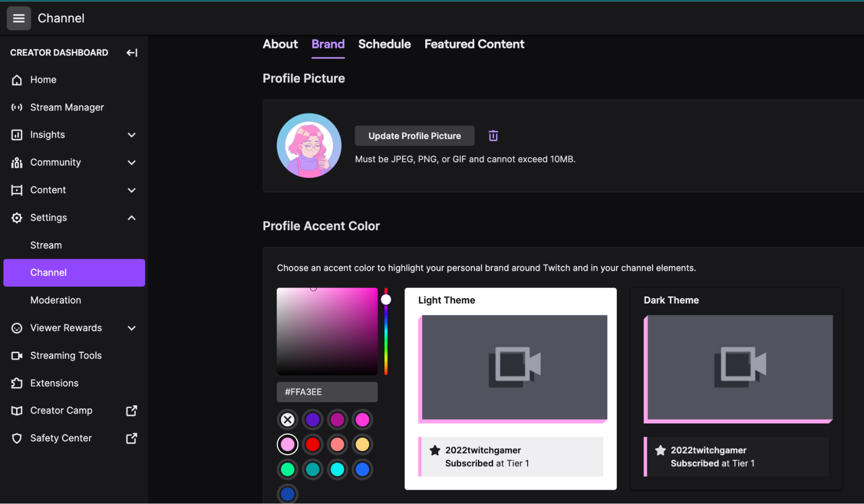Expand the Community section
Viewport: 864px width, 504px height.
click(131, 162)
